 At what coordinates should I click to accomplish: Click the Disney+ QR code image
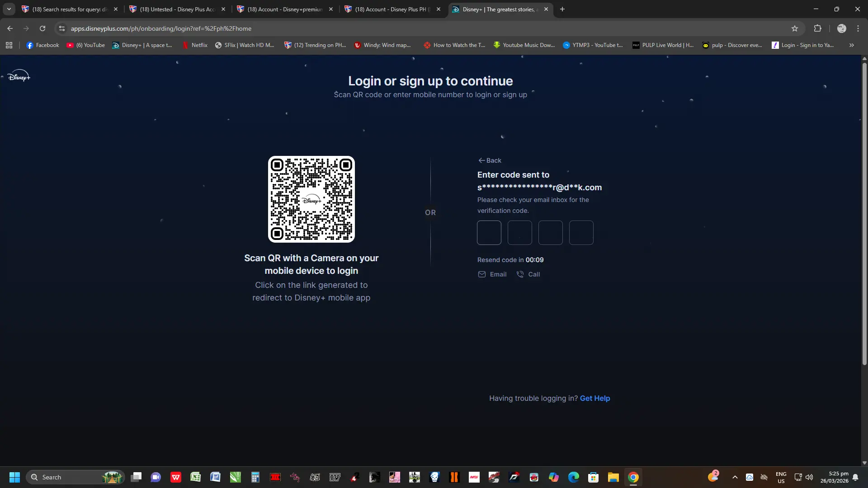click(x=311, y=199)
